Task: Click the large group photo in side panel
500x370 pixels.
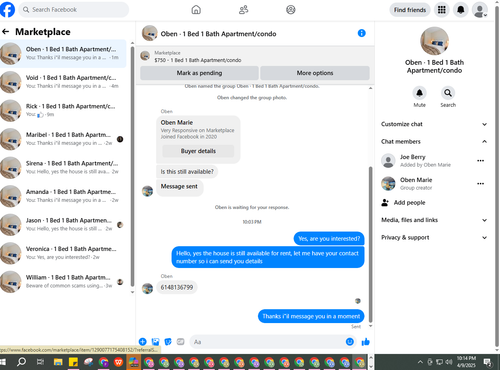Action: [434, 41]
